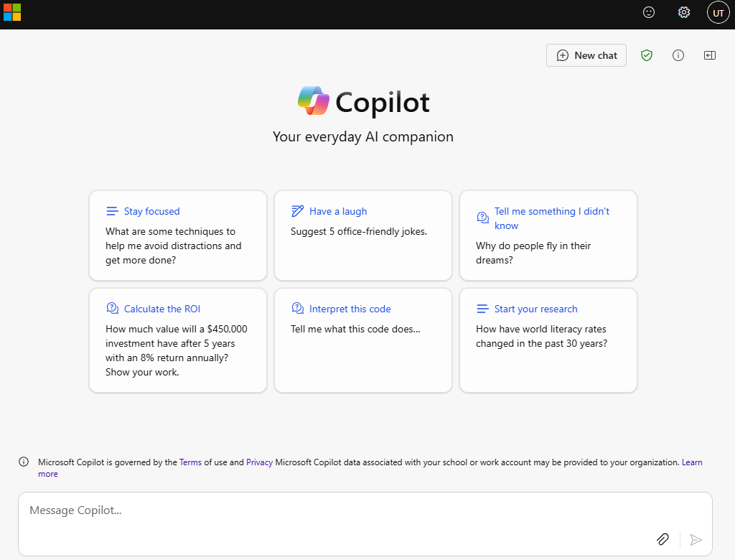This screenshot has height=560, width=735.
Task: Attach a file with the paperclip icon
Action: (x=663, y=539)
